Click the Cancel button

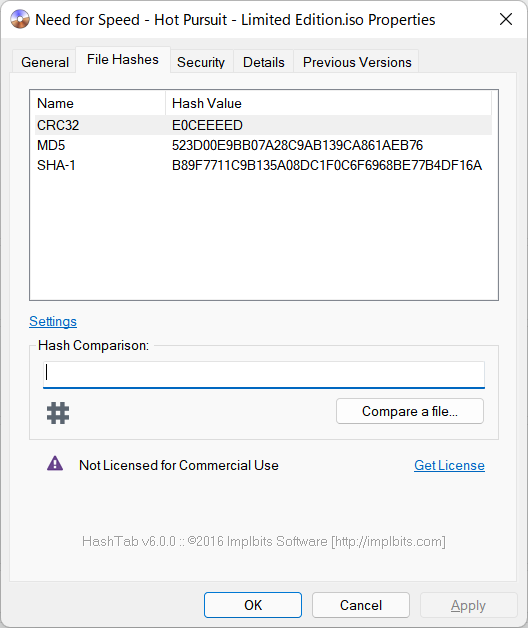pyautogui.click(x=361, y=605)
